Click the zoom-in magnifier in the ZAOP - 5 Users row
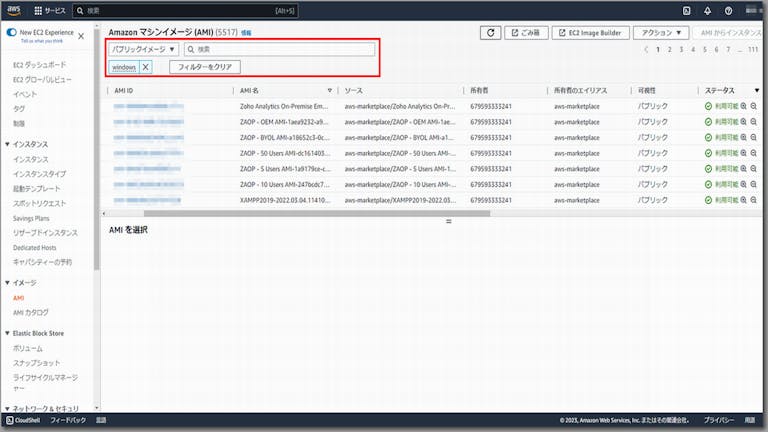 (x=744, y=169)
